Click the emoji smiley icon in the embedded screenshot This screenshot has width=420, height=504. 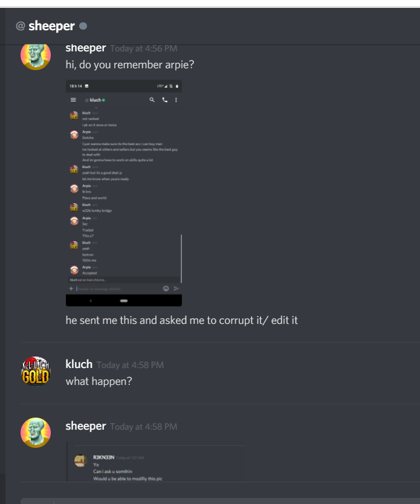166,289
